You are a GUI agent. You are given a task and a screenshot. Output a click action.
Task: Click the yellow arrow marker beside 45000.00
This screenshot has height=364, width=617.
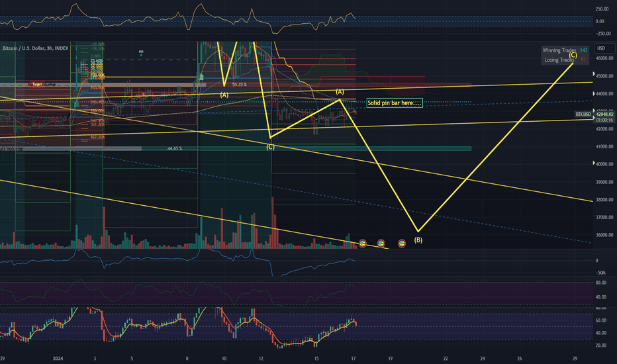(594, 74)
